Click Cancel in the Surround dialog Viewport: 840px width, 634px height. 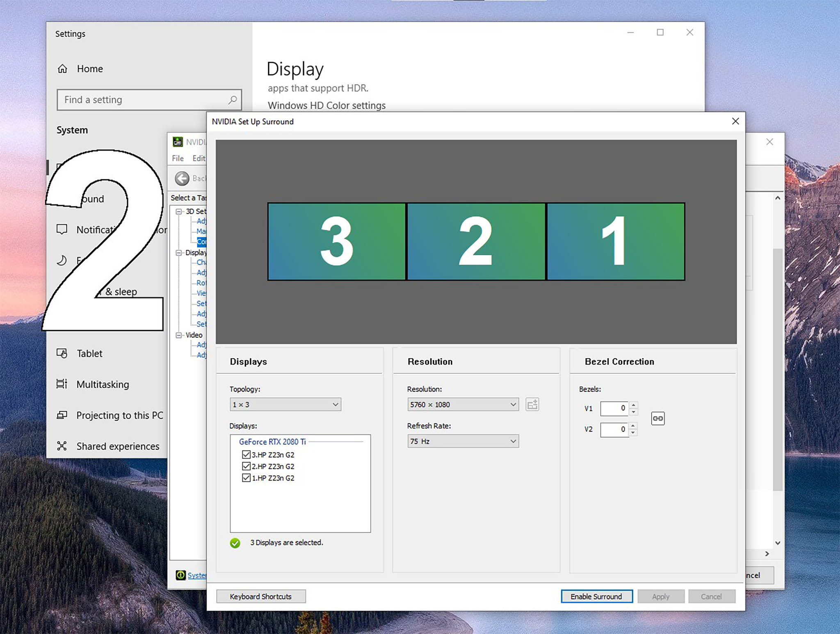[712, 596]
